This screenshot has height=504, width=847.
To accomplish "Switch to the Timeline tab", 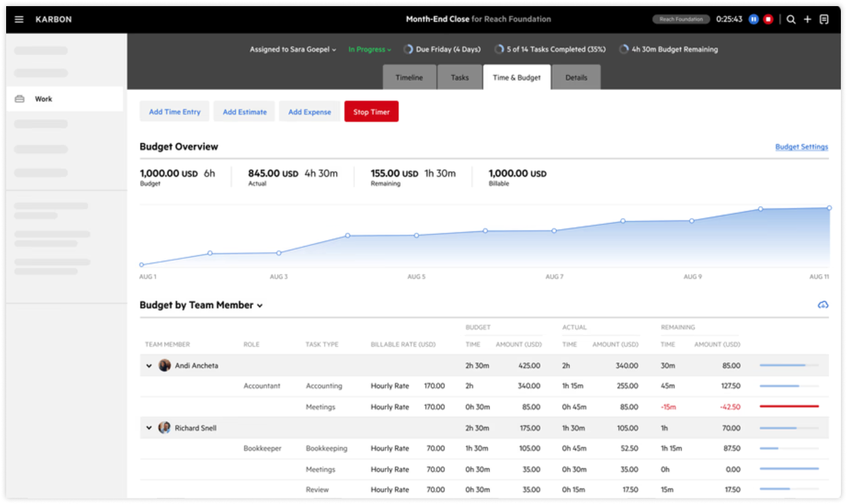I will tap(409, 78).
